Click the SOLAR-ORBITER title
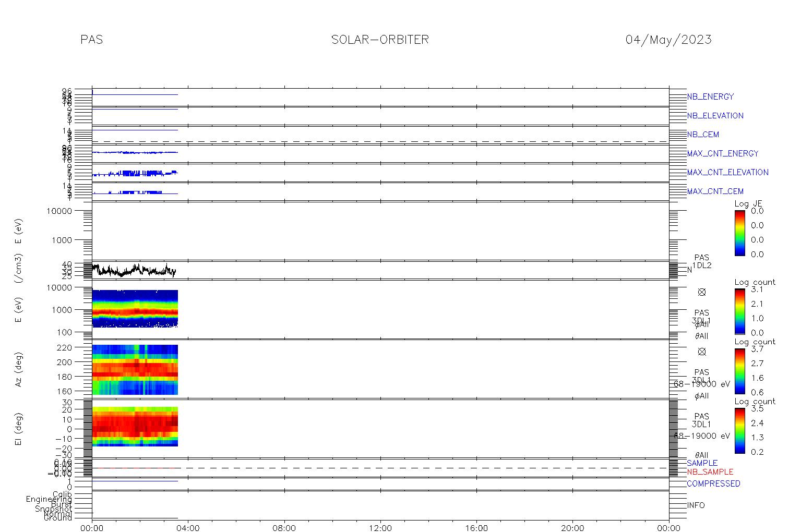 coord(380,40)
